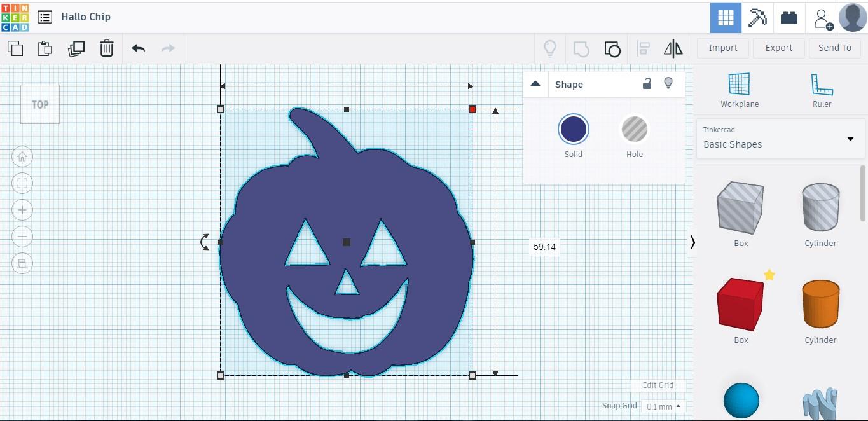868x421 pixels.
Task: Click the Export button
Action: pos(778,48)
